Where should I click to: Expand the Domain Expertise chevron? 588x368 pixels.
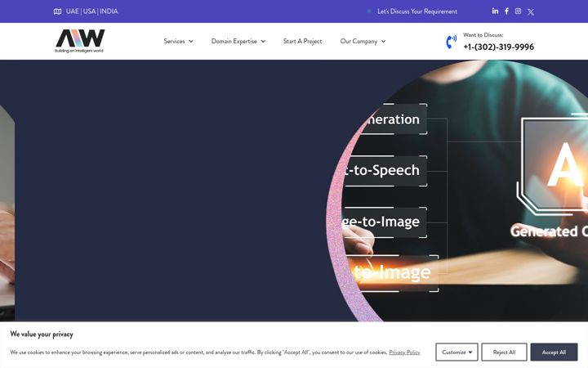tap(263, 42)
